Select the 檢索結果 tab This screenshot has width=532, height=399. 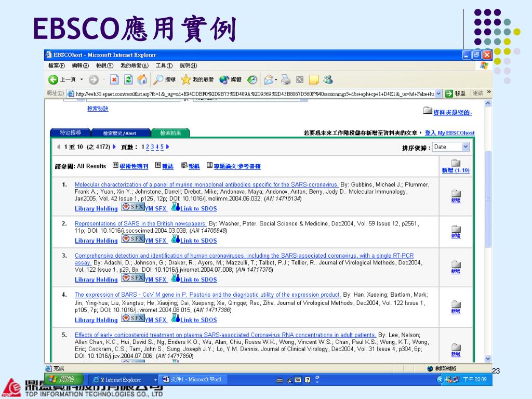[x=170, y=133]
